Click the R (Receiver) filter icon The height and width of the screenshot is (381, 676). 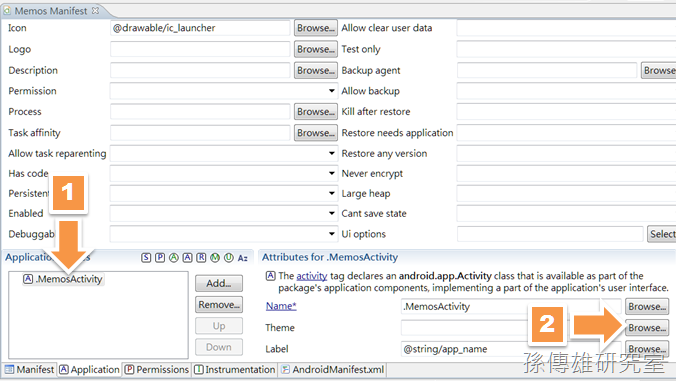pyautogui.click(x=201, y=258)
